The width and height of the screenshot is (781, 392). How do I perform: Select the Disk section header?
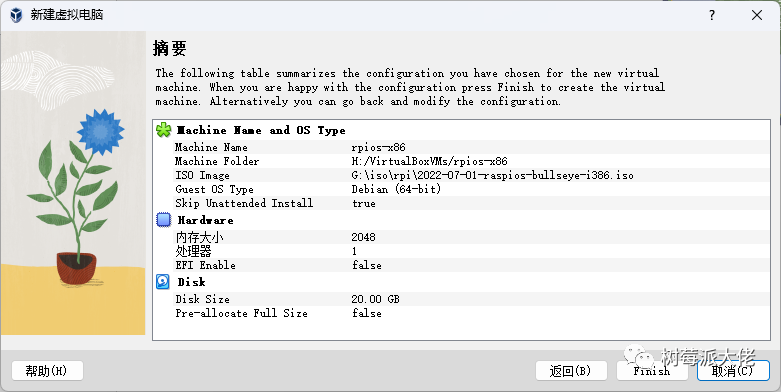pos(191,282)
